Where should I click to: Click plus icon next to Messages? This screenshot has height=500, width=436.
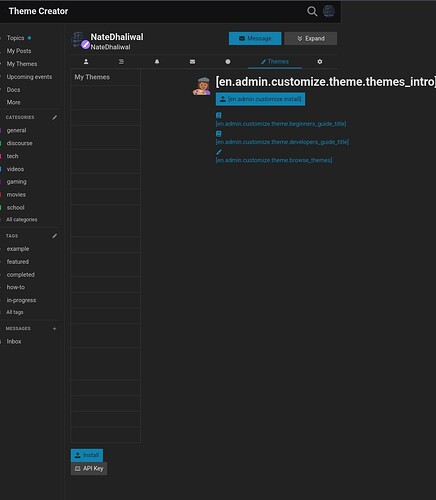click(x=55, y=329)
